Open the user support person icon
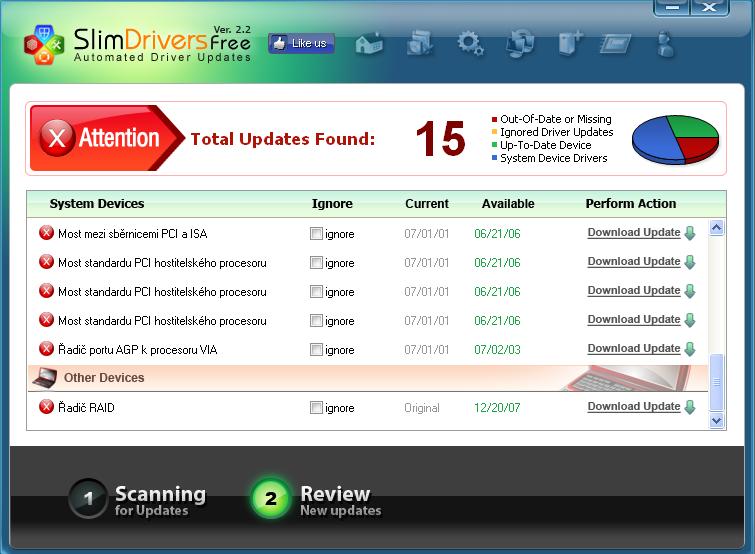The image size is (755, 554). [666, 44]
